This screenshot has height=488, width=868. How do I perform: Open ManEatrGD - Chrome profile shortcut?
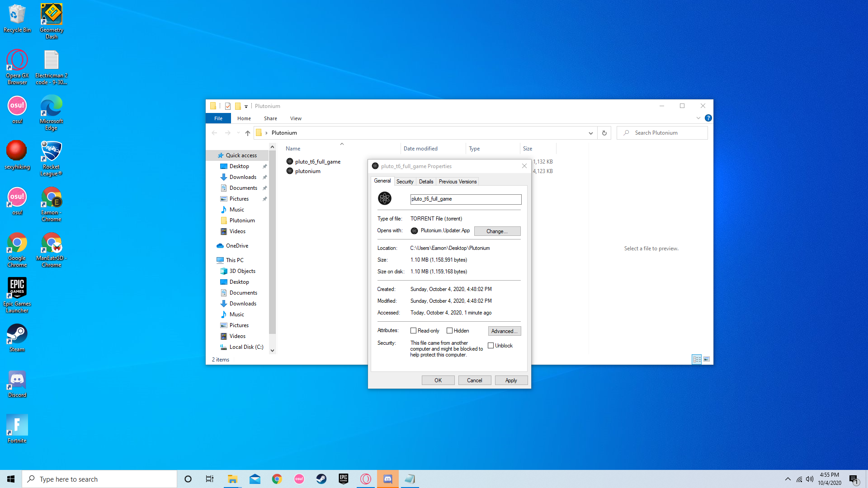coord(51,249)
